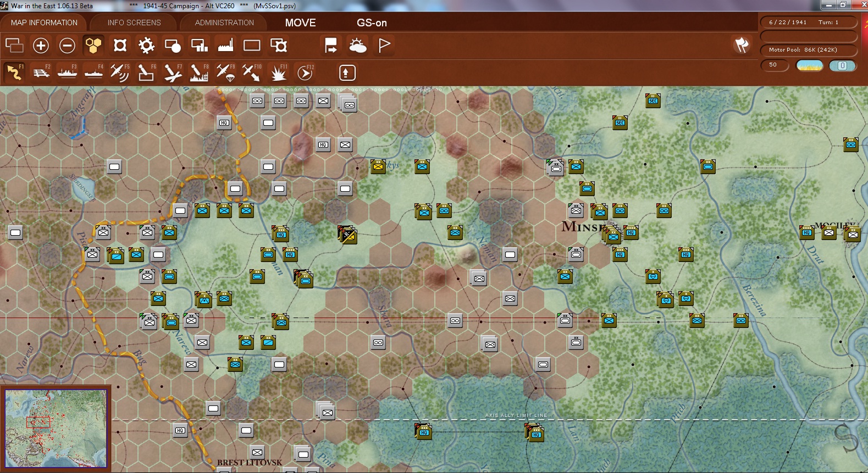Click the rectangle with white circle icon

coord(173,45)
